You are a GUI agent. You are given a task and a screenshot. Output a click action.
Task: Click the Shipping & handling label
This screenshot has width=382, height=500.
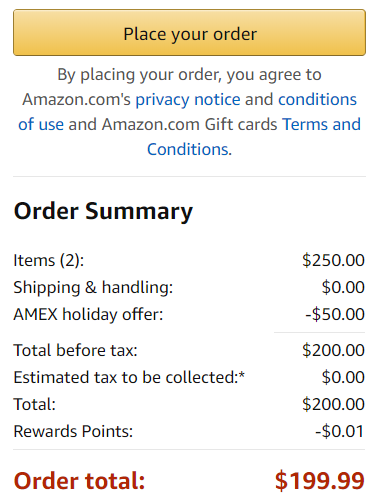coord(93,287)
